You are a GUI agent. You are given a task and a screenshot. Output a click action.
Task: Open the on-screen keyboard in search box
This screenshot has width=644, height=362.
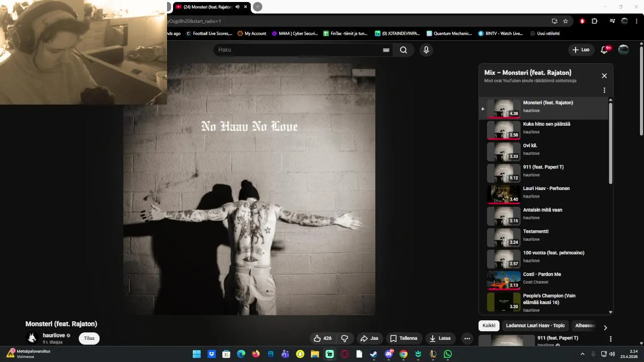(x=386, y=50)
